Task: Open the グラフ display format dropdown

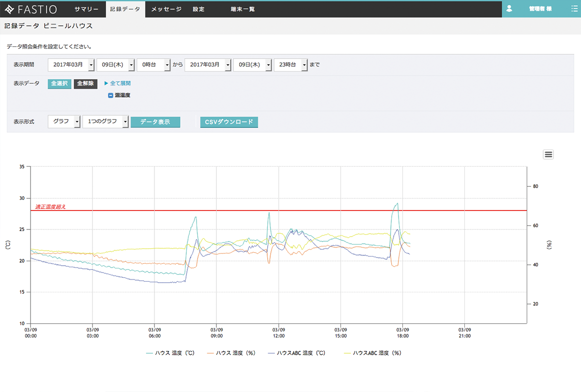Action: tap(64, 121)
